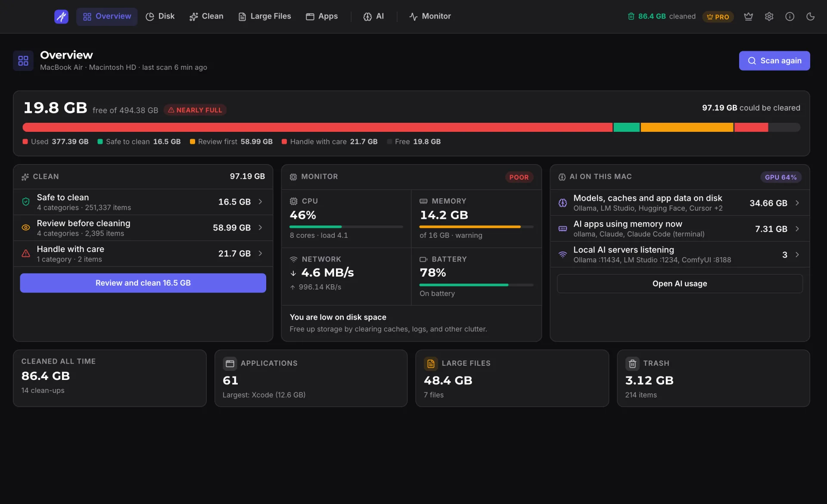Click the info circle icon
This screenshot has height=504, width=827.
pyautogui.click(x=790, y=16)
